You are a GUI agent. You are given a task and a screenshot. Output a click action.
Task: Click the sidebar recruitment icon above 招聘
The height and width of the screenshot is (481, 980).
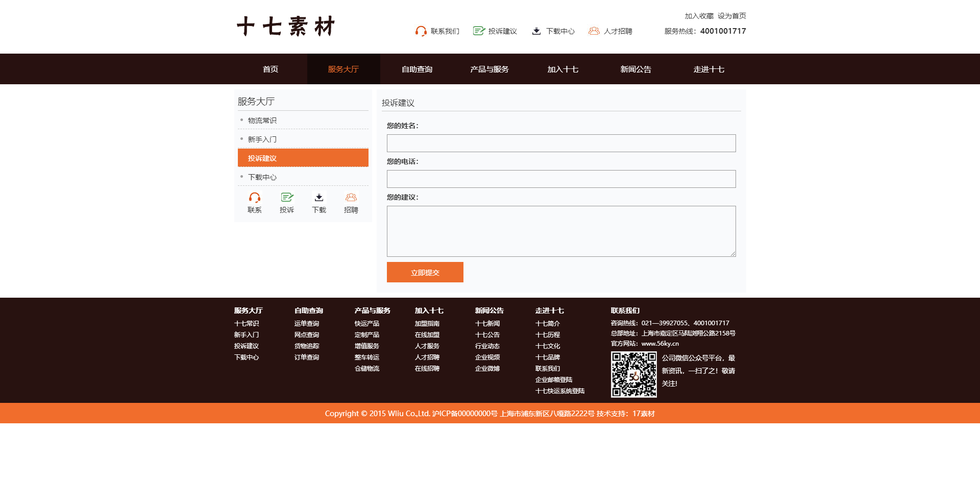tap(351, 198)
